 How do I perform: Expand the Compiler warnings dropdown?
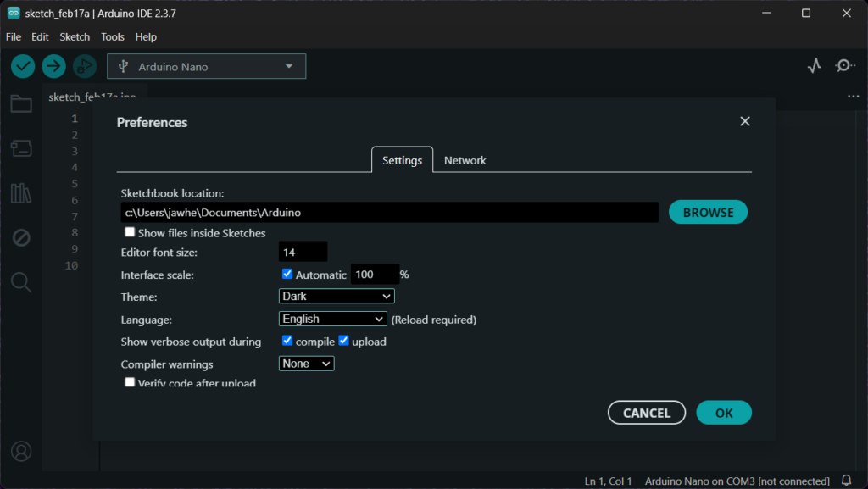click(x=307, y=364)
